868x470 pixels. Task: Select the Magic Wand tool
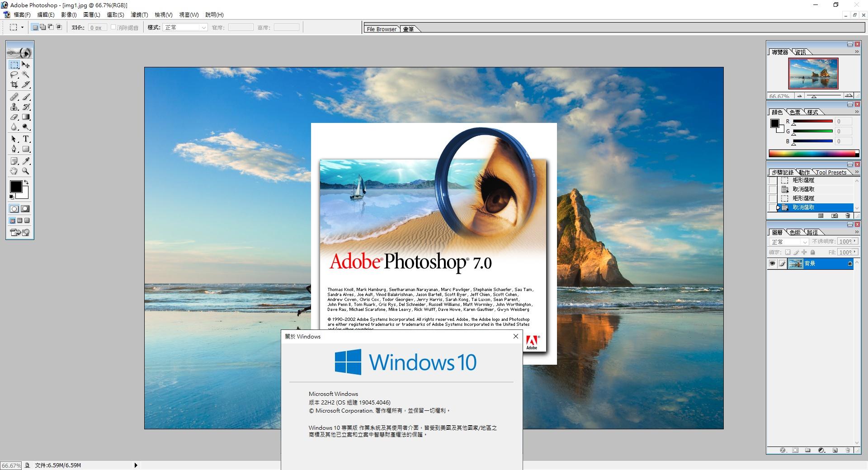tap(26, 75)
